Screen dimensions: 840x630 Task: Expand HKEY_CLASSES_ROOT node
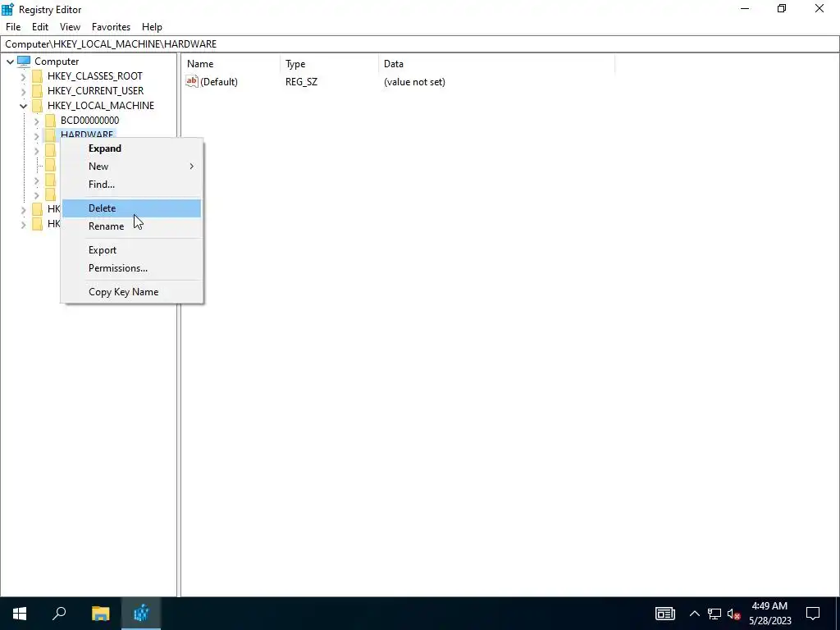[x=23, y=76]
